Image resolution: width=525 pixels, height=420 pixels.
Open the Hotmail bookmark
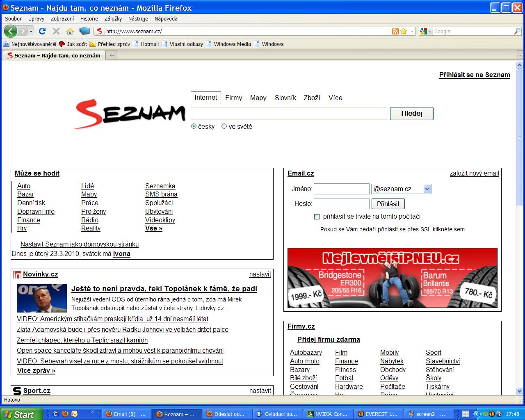pos(146,44)
